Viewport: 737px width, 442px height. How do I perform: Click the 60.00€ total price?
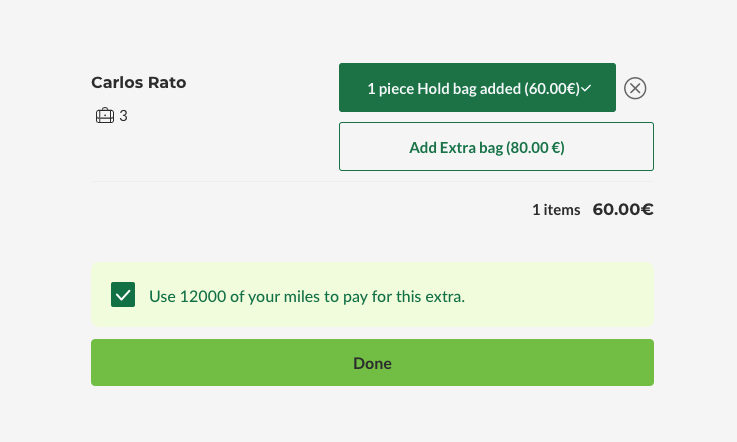tap(623, 210)
